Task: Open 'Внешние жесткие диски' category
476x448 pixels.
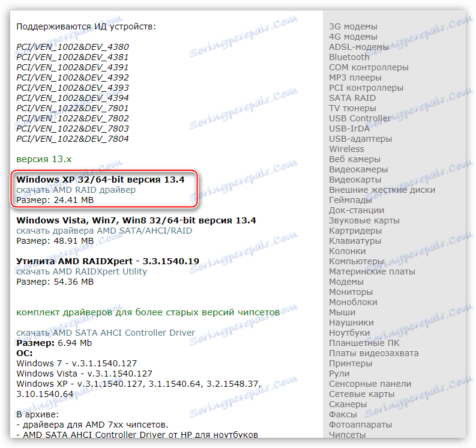Action: pos(382,190)
